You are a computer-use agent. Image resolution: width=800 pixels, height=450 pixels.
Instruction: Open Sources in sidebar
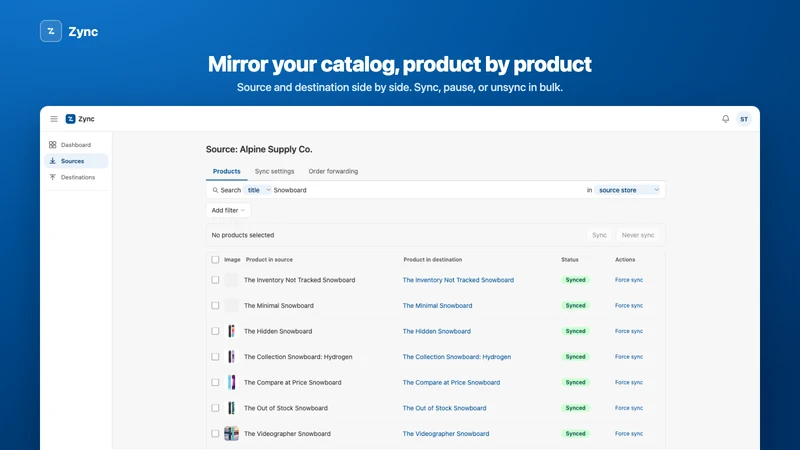coord(76,161)
